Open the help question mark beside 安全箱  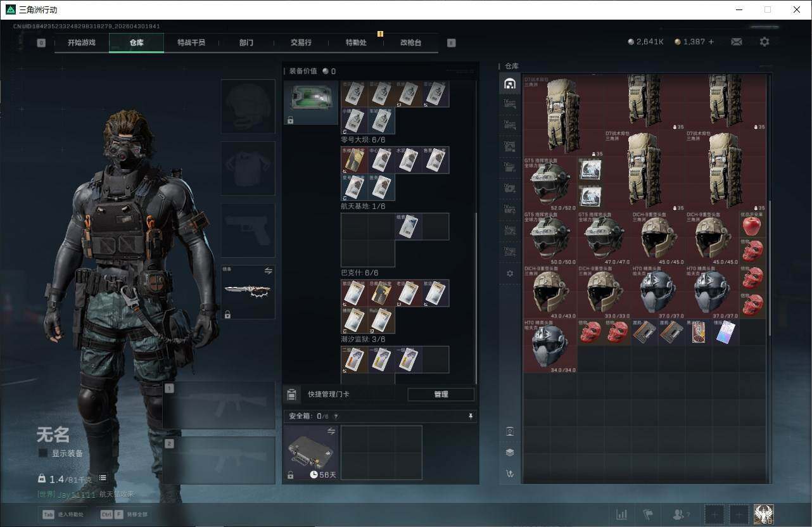click(x=336, y=417)
